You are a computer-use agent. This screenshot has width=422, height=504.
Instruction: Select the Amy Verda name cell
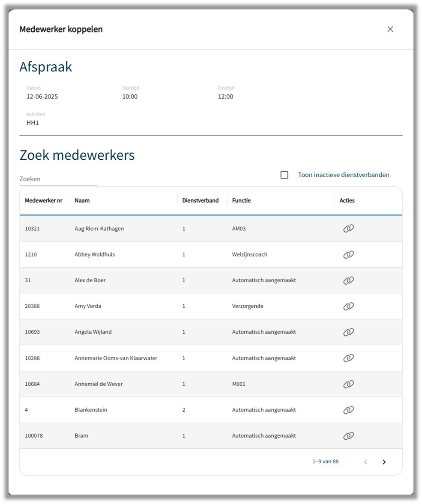point(88,306)
